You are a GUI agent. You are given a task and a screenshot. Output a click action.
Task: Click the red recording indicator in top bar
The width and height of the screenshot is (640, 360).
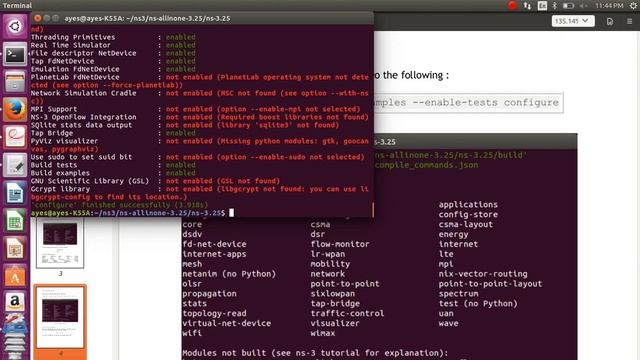512,5
